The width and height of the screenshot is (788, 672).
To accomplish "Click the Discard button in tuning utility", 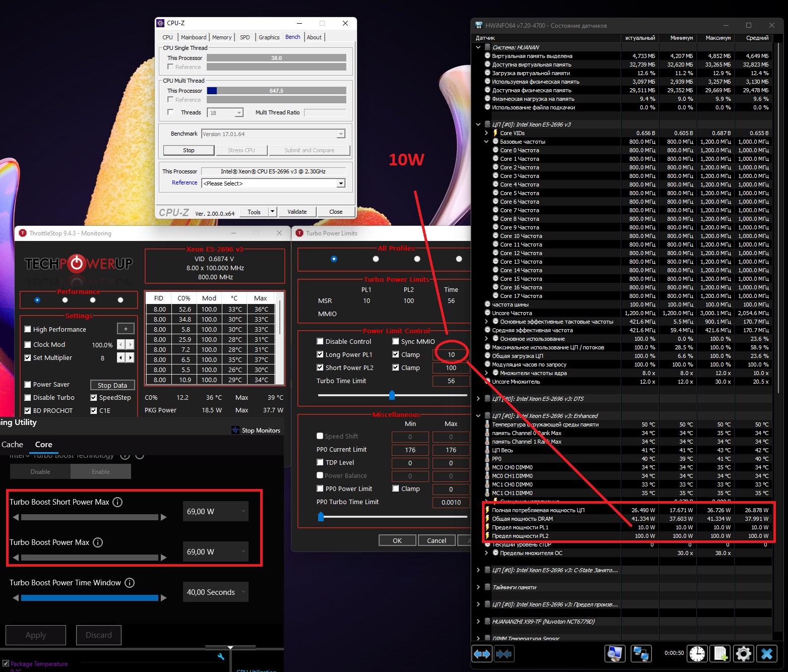I will pos(99,635).
